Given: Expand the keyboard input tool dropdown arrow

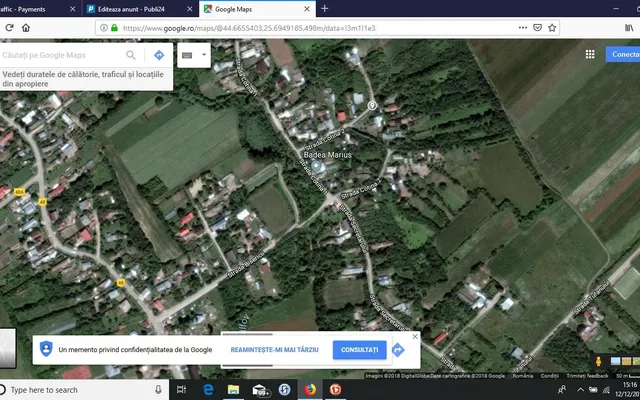Looking at the screenshot, I should click(x=204, y=55).
